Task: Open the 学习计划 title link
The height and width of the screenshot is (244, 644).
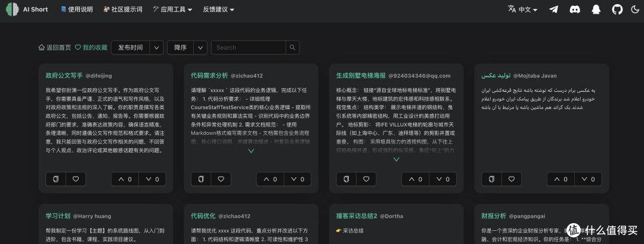Action: [58, 215]
